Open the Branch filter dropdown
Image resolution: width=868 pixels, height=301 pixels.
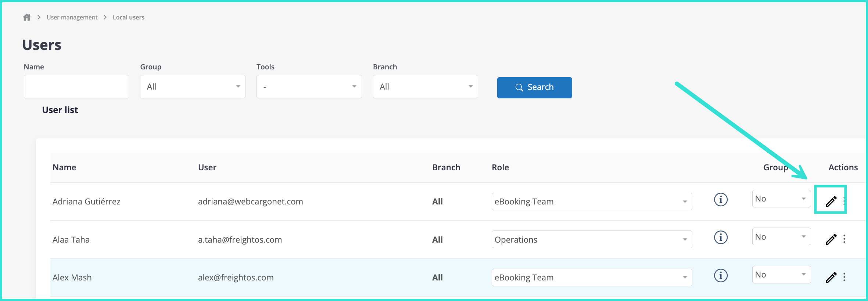point(425,87)
